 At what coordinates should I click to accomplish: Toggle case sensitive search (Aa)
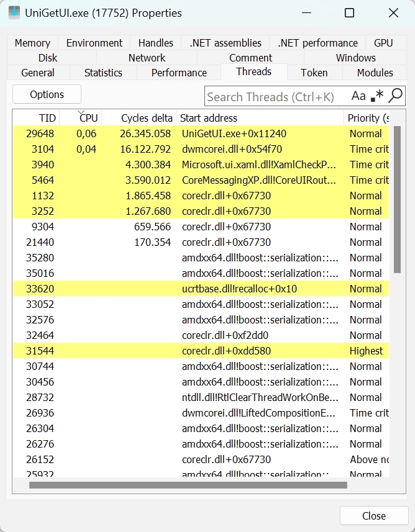pyautogui.click(x=358, y=96)
